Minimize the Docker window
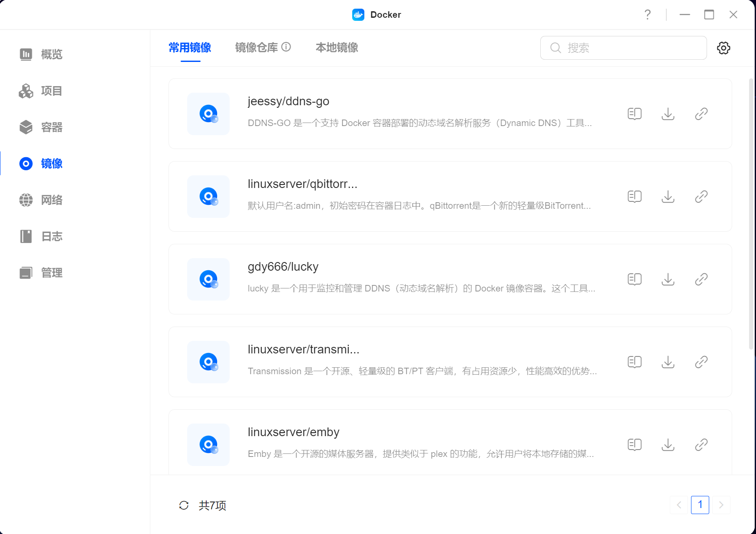Screen dimensions: 756x534 pyautogui.click(x=685, y=15)
